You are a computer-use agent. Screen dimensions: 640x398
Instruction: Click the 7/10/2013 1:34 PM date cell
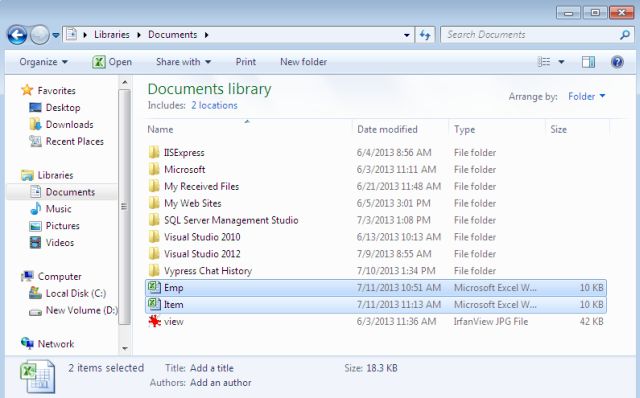[396, 271]
